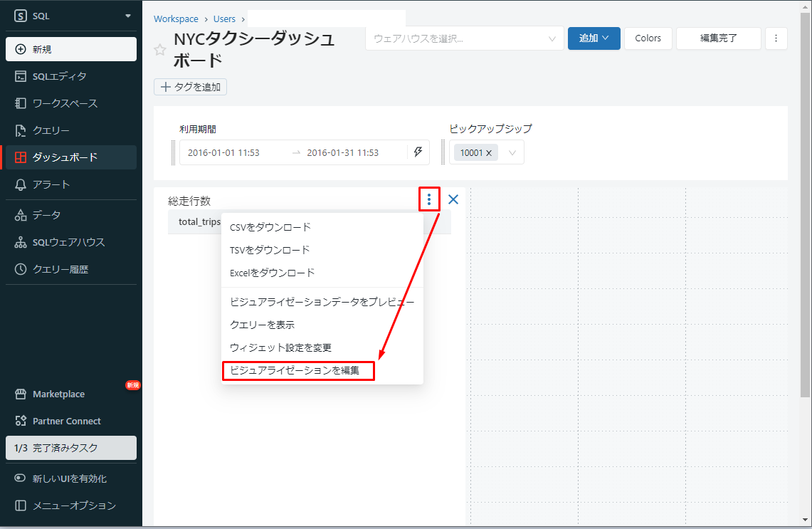
Task: Click the start date field 2016-01-01 11:53
Action: point(223,152)
